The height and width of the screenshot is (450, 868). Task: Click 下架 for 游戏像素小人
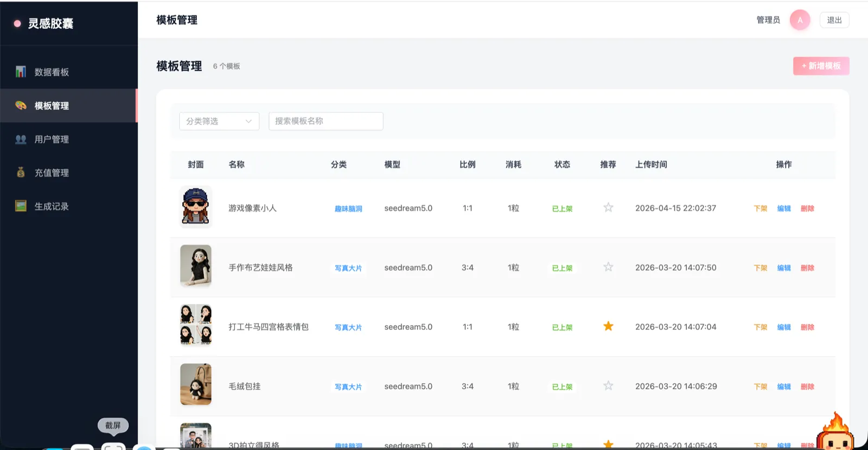point(761,208)
